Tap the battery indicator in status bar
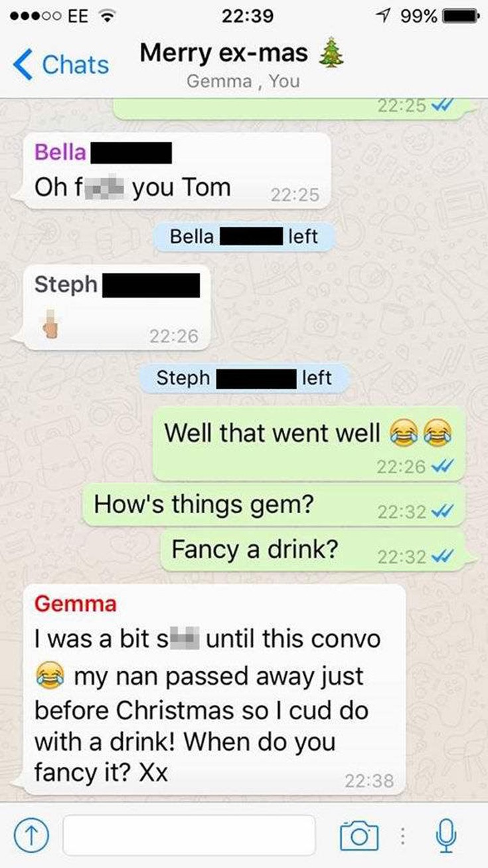 [459, 16]
